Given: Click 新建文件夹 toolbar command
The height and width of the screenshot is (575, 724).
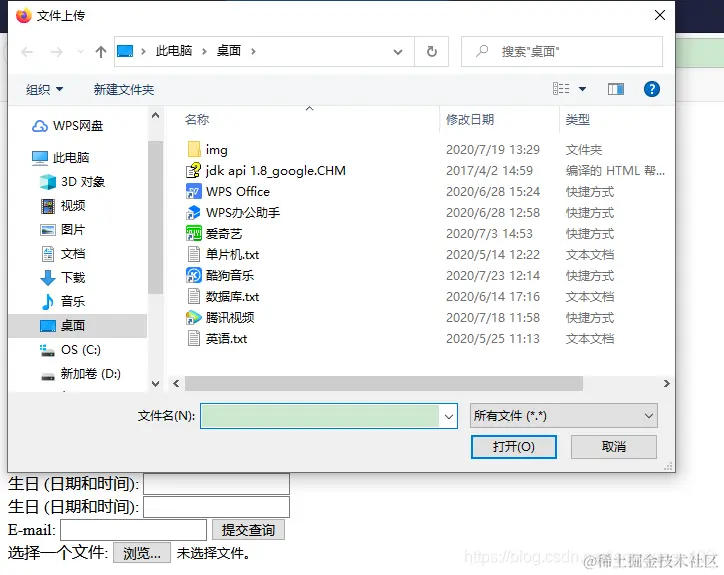Looking at the screenshot, I should pos(124,89).
